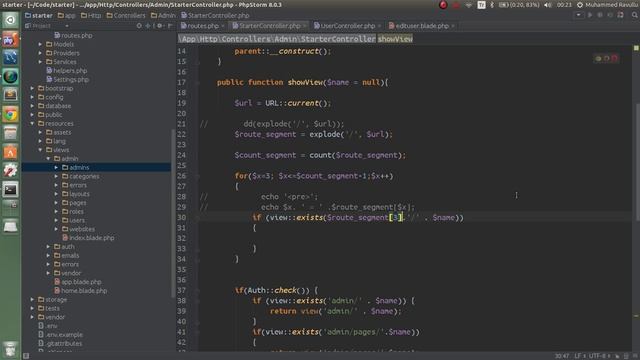Click the Project tree vertical scrollbar
The image size is (640, 360).
[x=173, y=212]
